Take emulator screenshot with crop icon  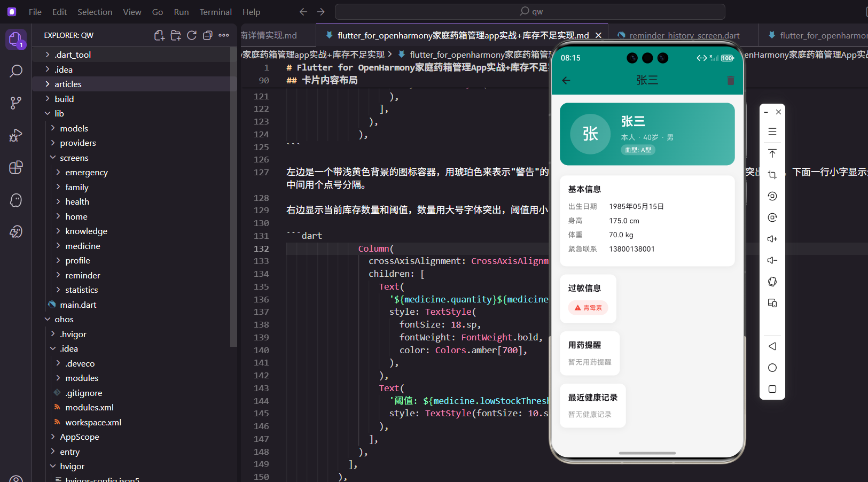(x=772, y=174)
